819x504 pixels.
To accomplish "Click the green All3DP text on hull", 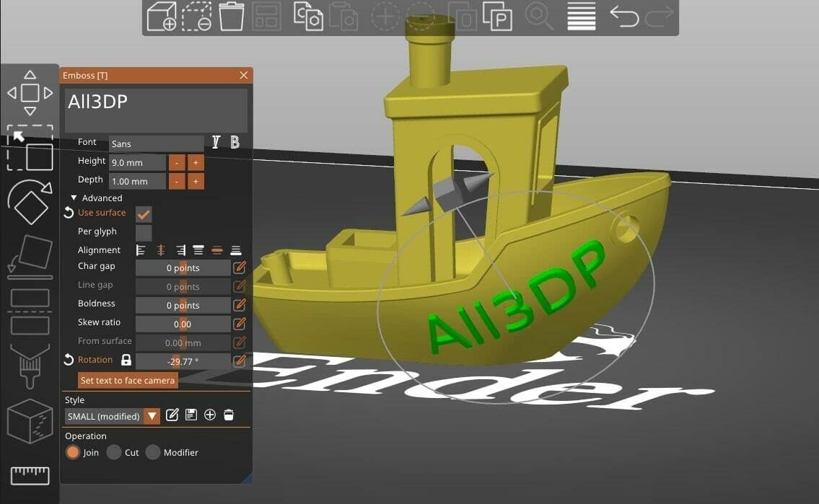I will (x=516, y=296).
